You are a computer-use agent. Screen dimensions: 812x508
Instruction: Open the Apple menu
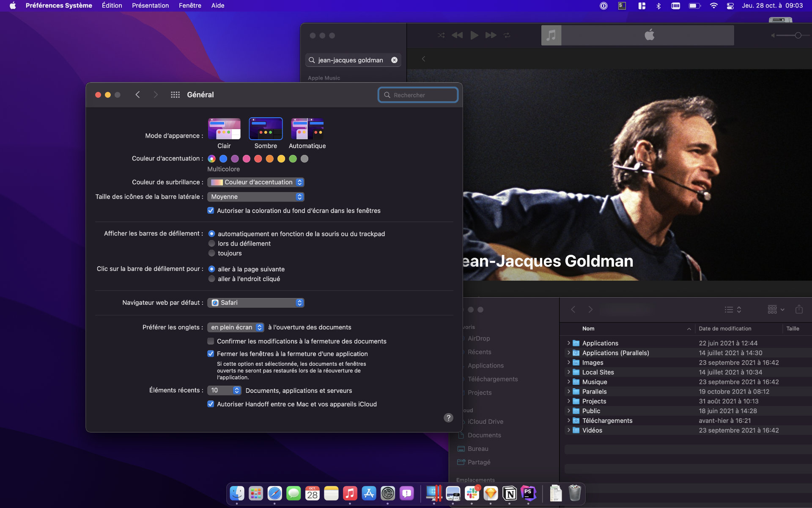[x=13, y=6]
